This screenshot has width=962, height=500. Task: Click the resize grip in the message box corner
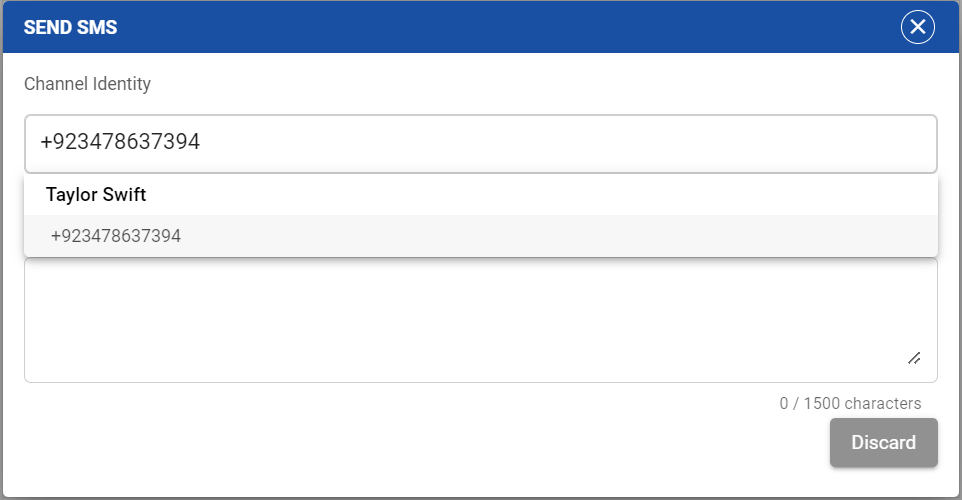[x=914, y=358]
